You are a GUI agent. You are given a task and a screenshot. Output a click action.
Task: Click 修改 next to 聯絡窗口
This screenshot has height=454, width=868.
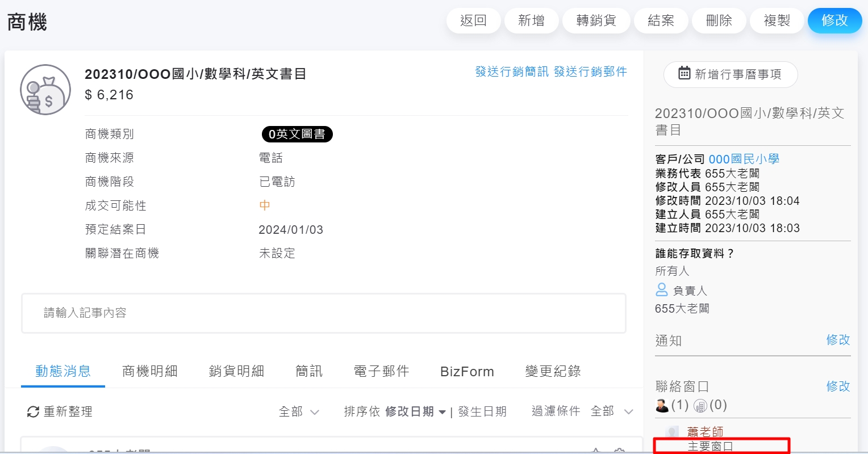point(838,386)
